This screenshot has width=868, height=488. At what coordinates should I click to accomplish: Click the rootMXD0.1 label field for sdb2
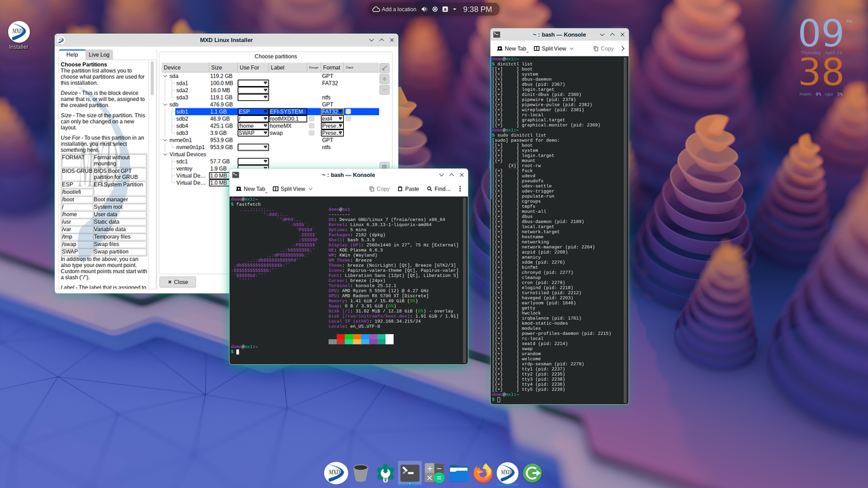(x=288, y=119)
